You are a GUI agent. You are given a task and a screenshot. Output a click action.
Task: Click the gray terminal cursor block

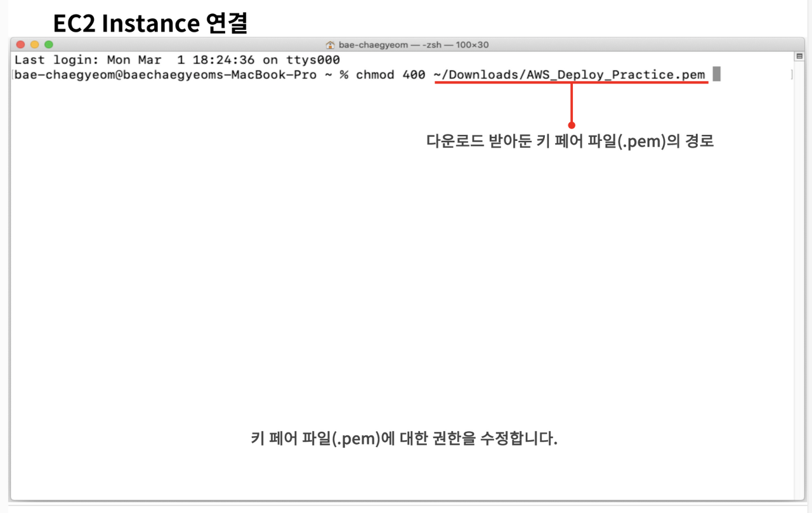click(717, 74)
